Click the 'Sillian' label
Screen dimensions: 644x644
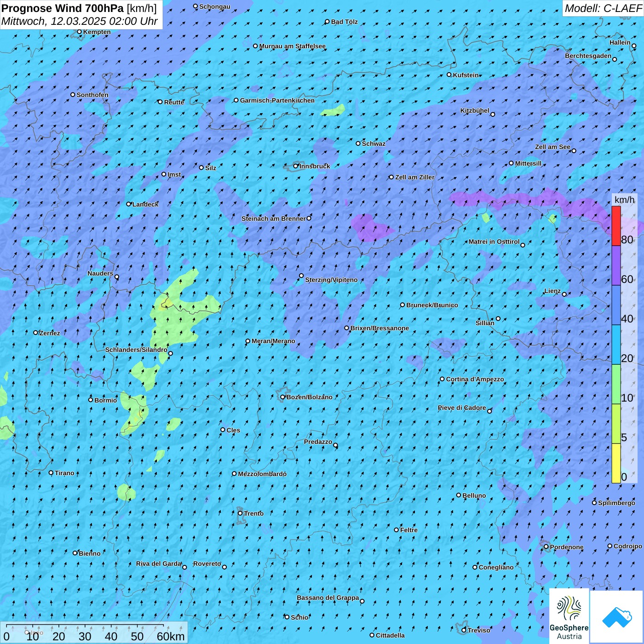[485, 323]
